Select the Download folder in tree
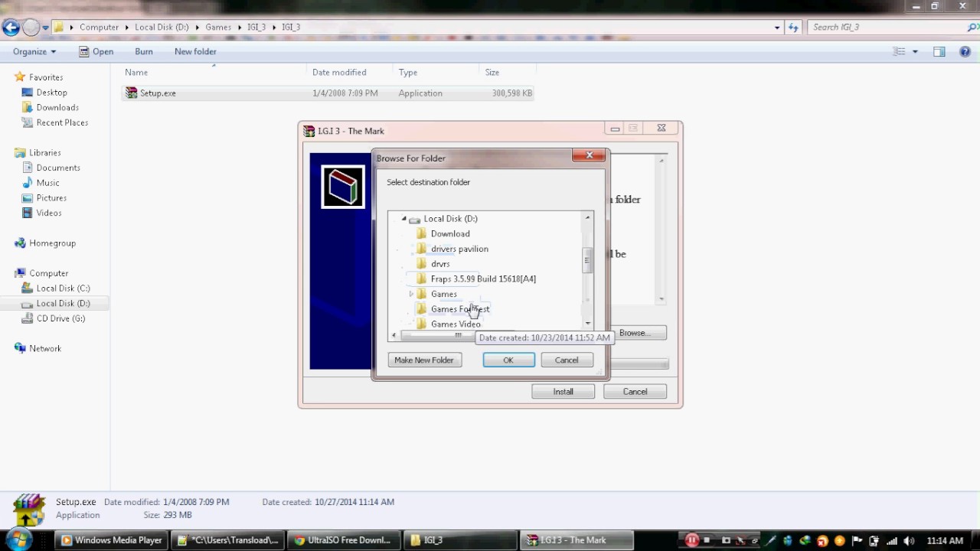The height and width of the screenshot is (551, 980). [x=450, y=234]
